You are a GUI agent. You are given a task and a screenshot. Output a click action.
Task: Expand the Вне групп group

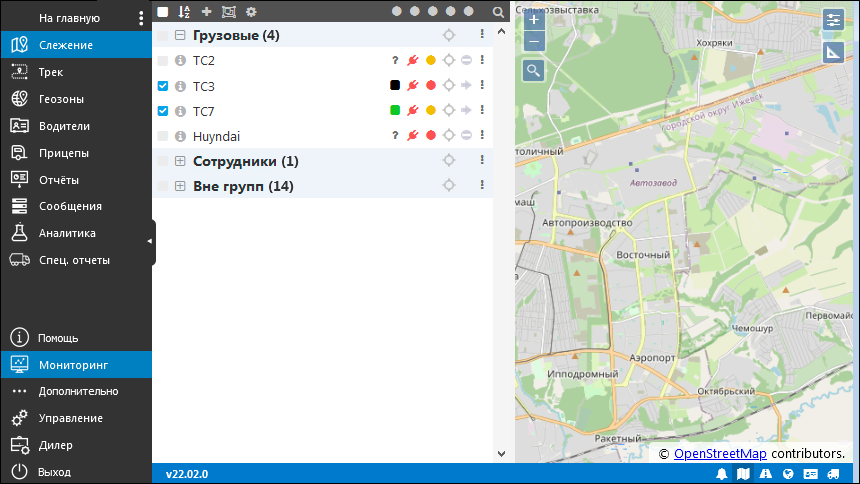pyautogui.click(x=180, y=186)
